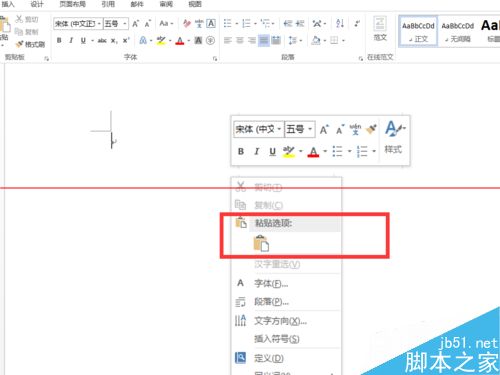Click the Character Border icon
This screenshot has width=500, height=375.
(211, 23)
